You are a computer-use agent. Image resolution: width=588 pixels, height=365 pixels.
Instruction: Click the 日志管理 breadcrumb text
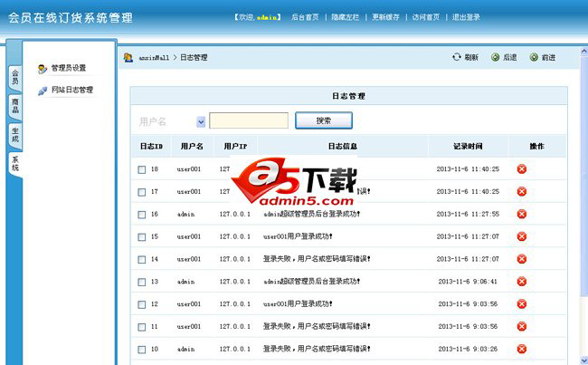click(194, 57)
